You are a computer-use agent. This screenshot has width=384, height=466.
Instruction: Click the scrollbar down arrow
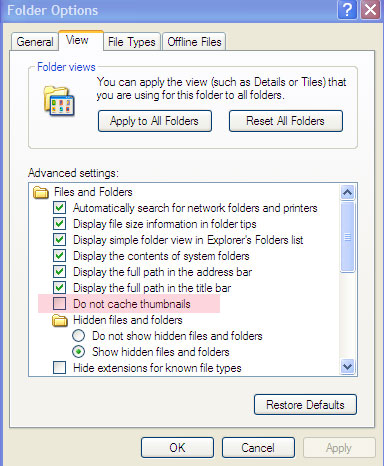click(x=348, y=367)
